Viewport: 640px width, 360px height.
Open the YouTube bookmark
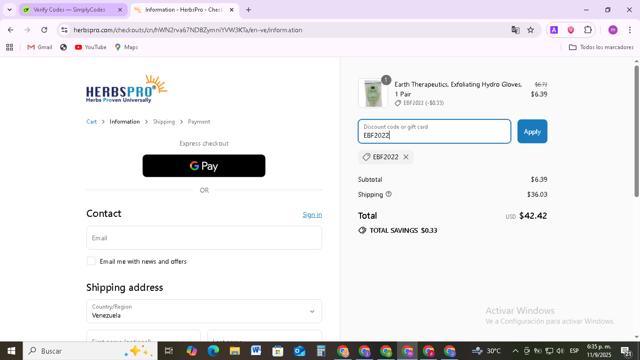pos(90,47)
